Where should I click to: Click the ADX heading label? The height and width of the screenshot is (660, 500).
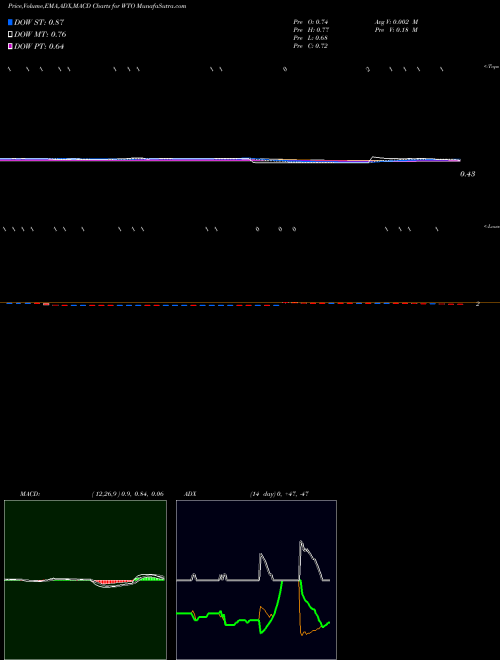[190, 494]
